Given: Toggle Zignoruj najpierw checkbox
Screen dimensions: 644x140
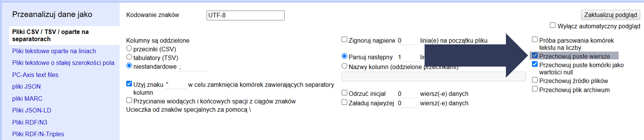Looking at the screenshot, I should tap(344, 40).
